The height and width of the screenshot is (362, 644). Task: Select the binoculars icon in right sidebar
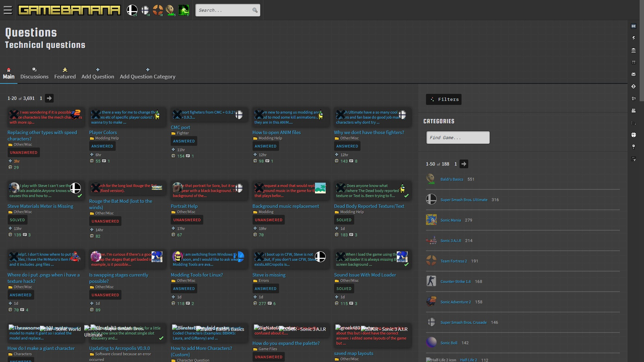click(634, 62)
